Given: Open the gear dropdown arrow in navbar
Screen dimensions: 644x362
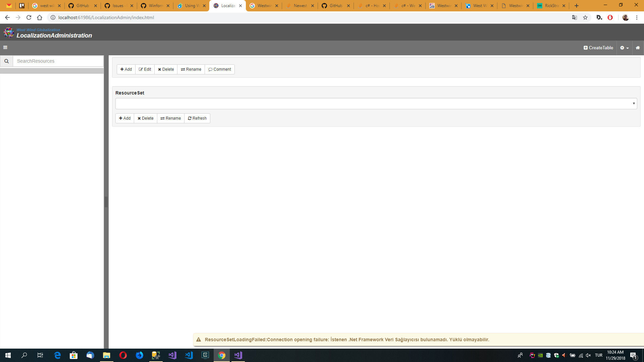Looking at the screenshot, I should (x=627, y=48).
